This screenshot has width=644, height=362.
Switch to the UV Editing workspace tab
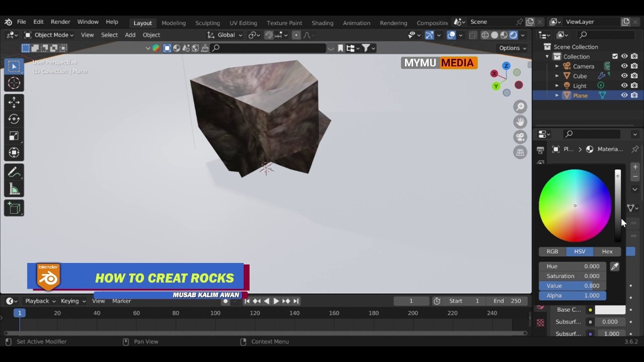click(243, 23)
